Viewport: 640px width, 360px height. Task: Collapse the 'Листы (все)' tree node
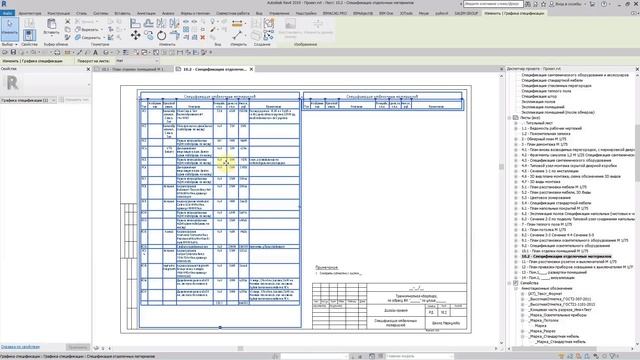click(x=509, y=118)
